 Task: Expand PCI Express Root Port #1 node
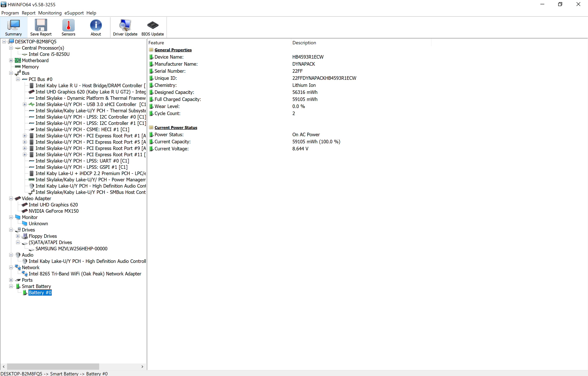tap(25, 136)
